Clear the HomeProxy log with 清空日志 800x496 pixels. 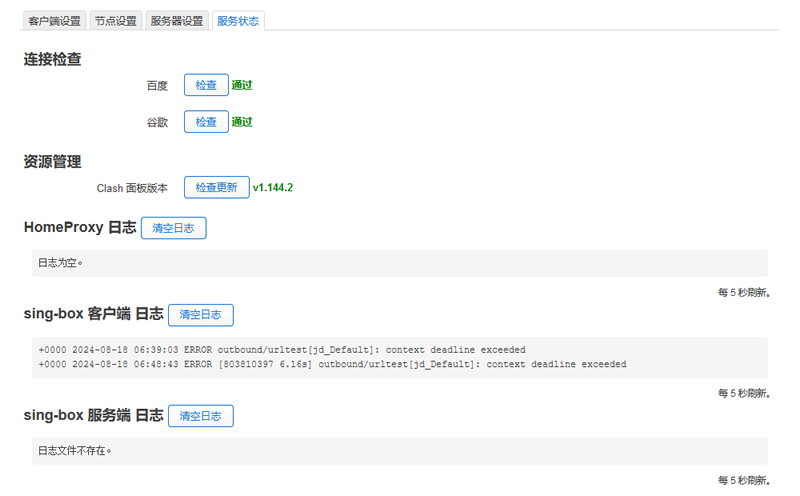(x=173, y=228)
